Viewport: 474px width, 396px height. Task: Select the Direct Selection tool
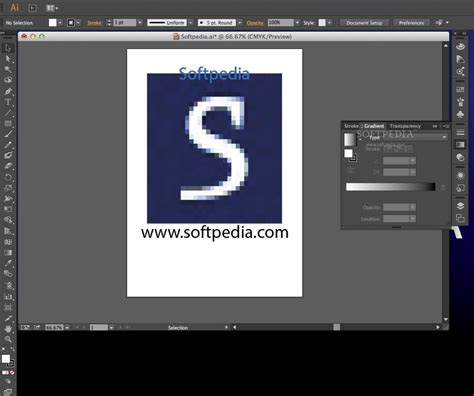(8, 59)
